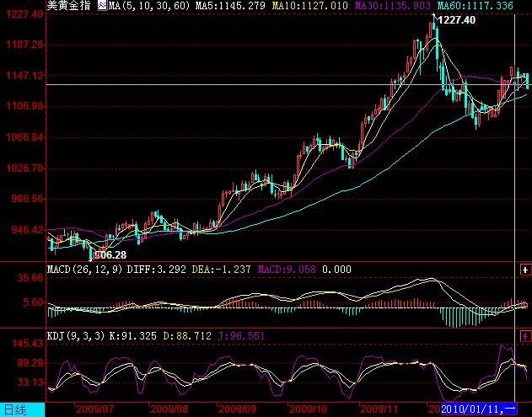The height and width of the screenshot is (417, 532).
Task: Click the MACD(26,12,9) indicator label
Action: coord(85,270)
